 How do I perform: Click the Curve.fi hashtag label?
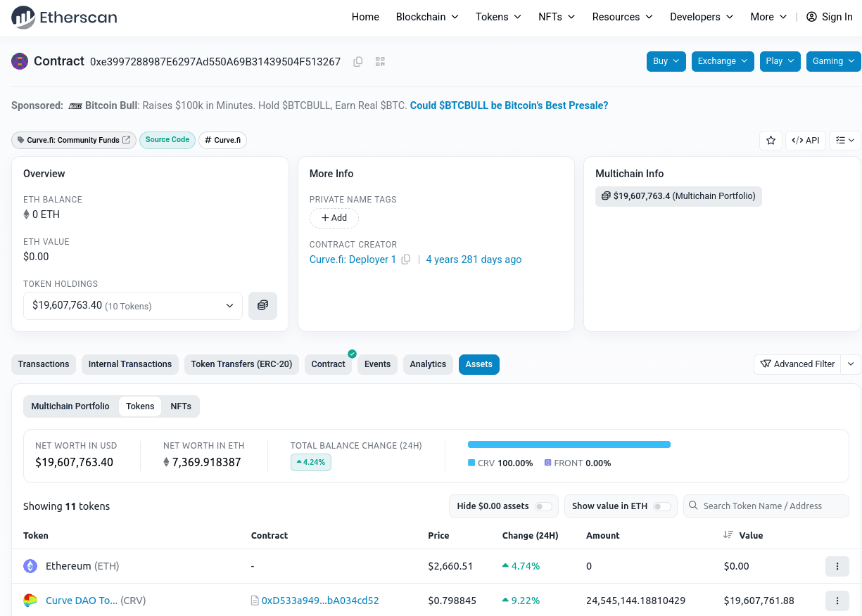(222, 140)
